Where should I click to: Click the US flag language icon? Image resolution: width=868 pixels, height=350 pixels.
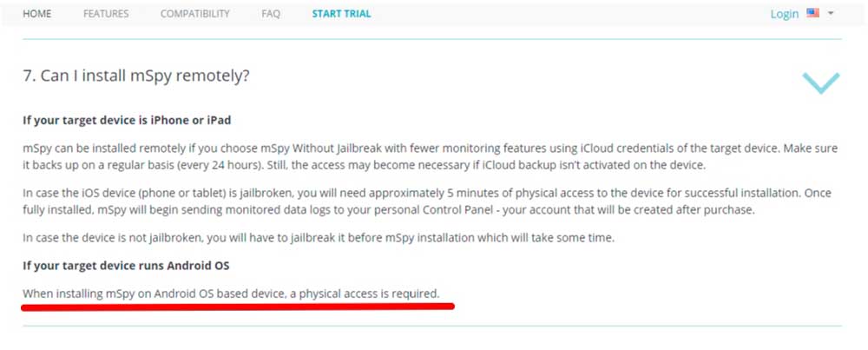click(812, 13)
